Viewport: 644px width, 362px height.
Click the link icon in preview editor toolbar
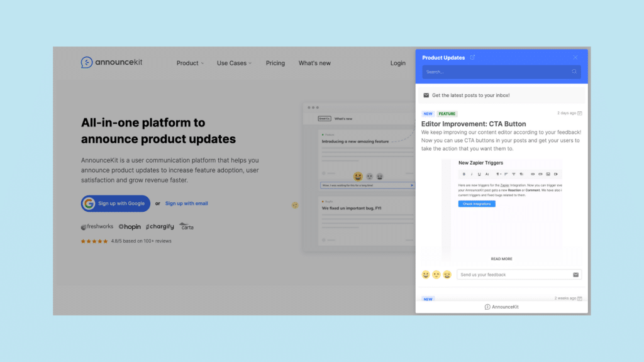click(533, 174)
